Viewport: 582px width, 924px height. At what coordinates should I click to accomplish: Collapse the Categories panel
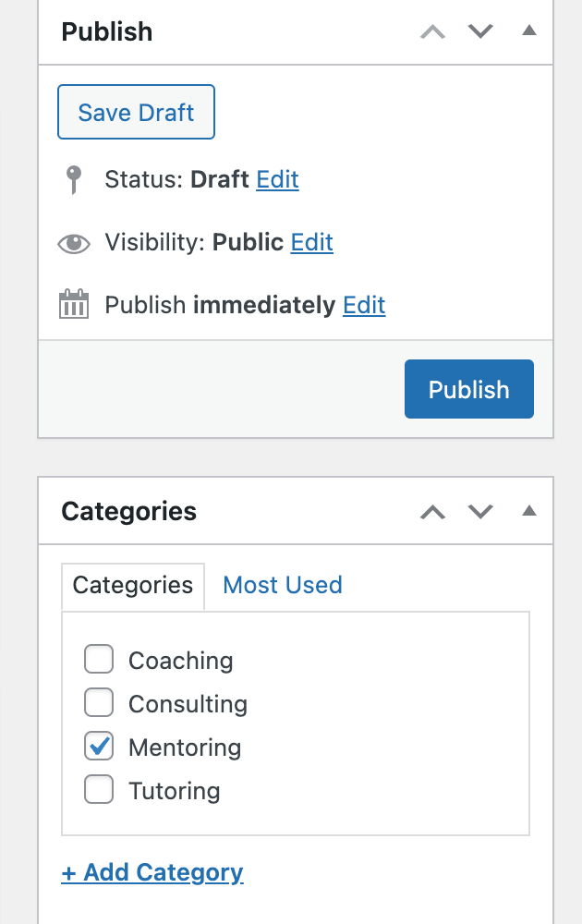tap(528, 510)
